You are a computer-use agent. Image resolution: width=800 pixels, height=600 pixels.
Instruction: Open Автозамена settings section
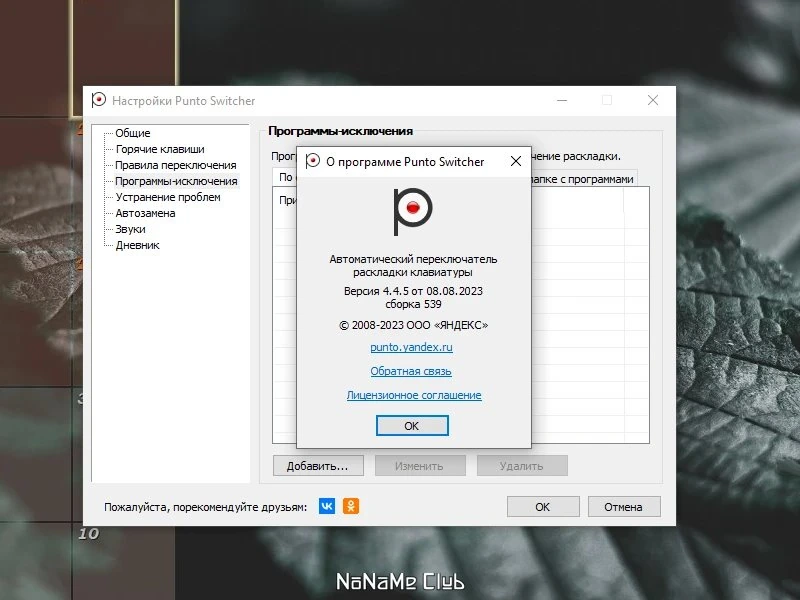(145, 213)
